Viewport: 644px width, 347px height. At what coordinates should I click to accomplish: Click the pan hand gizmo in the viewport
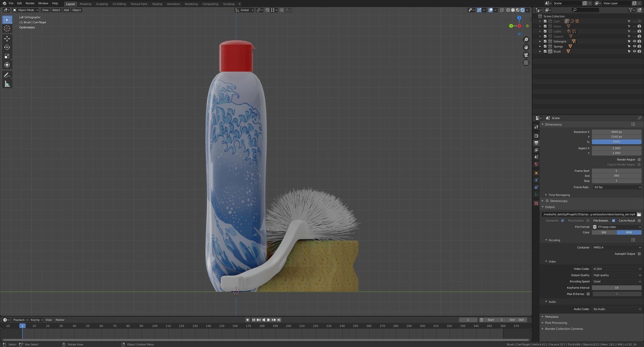[526, 47]
